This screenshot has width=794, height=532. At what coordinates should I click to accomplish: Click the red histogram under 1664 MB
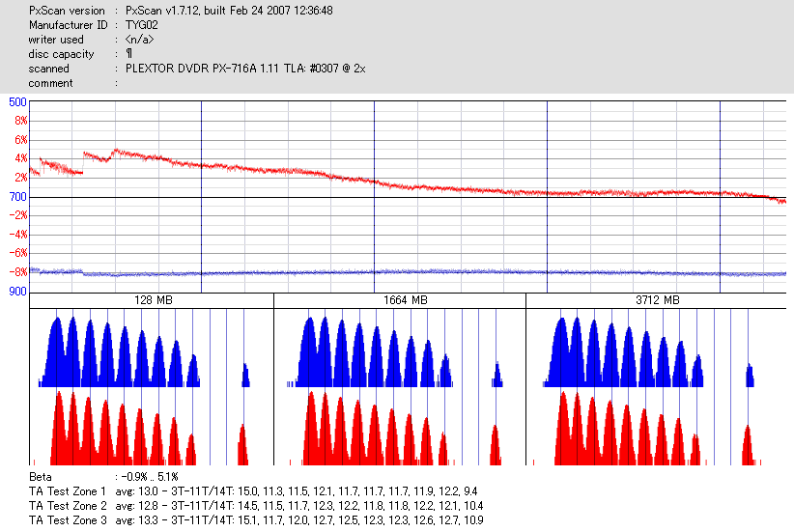pyautogui.click(x=396, y=428)
